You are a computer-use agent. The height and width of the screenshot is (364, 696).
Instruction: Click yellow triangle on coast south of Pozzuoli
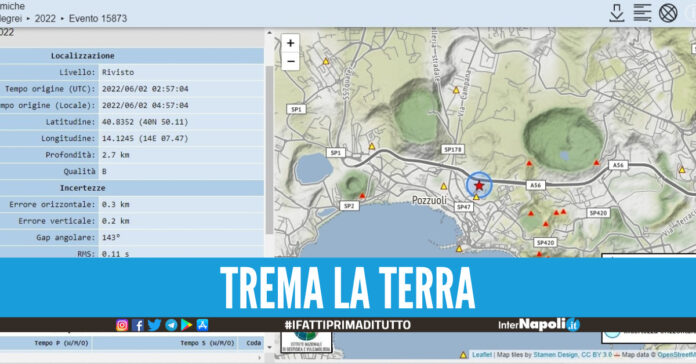pos(459,249)
